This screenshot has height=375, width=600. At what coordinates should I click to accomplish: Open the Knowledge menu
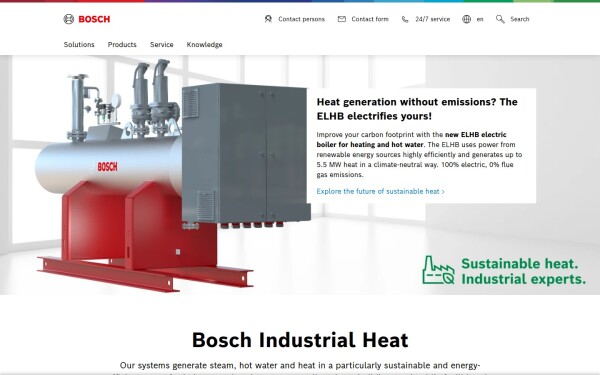204,45
